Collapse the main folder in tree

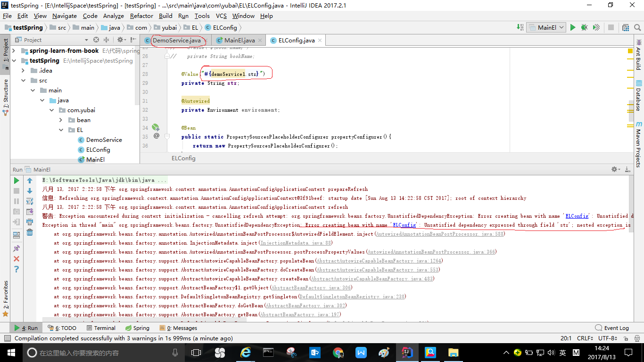[x=33, y=90]
